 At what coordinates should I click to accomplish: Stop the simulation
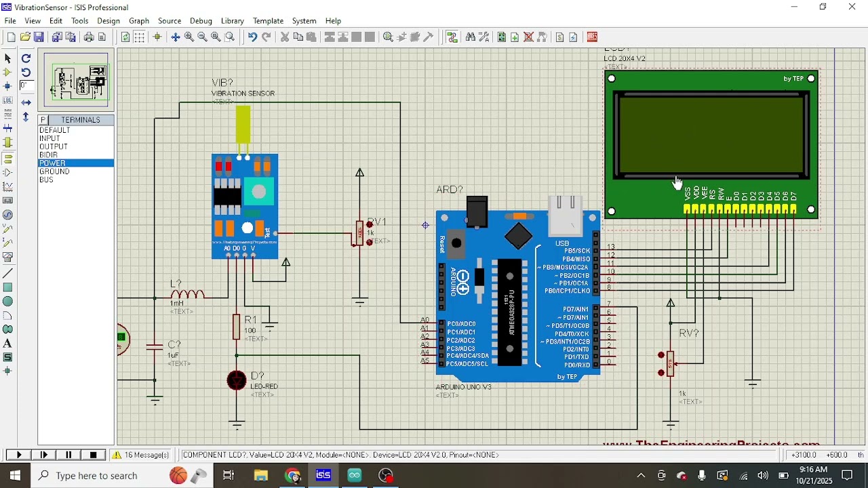(x=94, y=455)
